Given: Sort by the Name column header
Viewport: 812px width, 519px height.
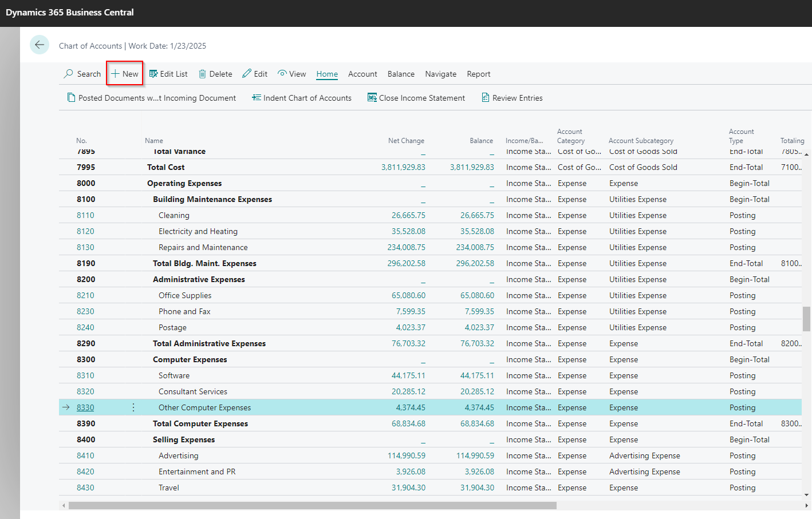Looking at the screenshot, I should click(x=154, y=141).
